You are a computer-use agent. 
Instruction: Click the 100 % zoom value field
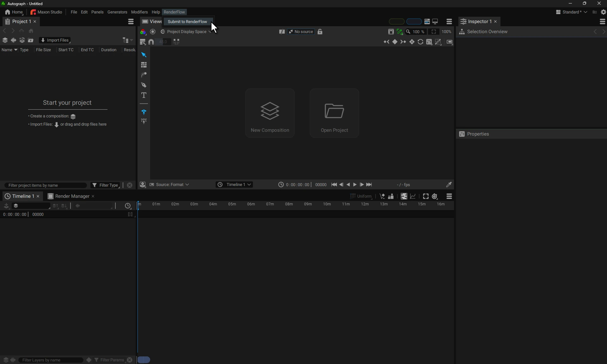[x=419, y=32]
